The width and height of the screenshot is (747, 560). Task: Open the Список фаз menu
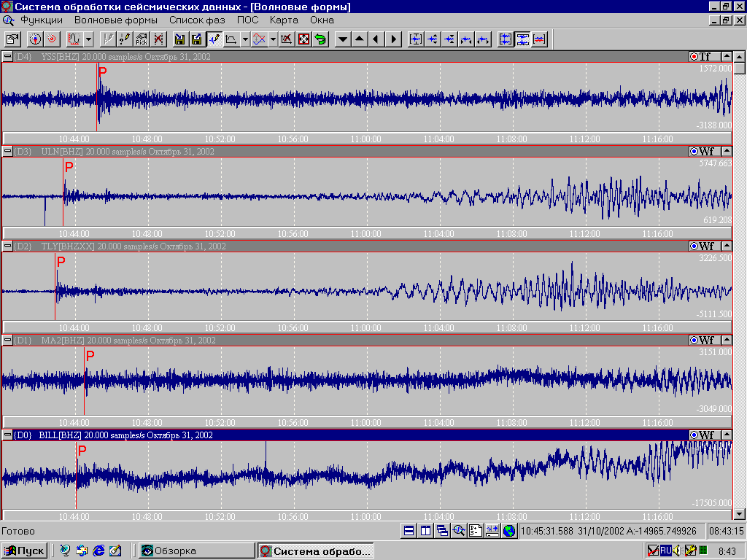[x=197, y=20]
